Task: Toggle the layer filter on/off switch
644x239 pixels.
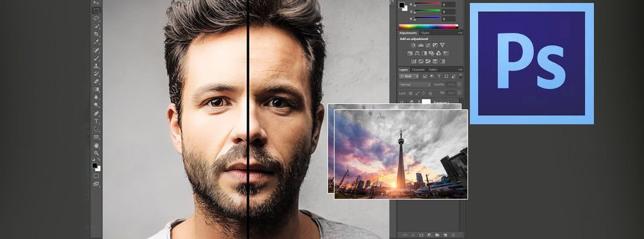Action: coord(460,76)
